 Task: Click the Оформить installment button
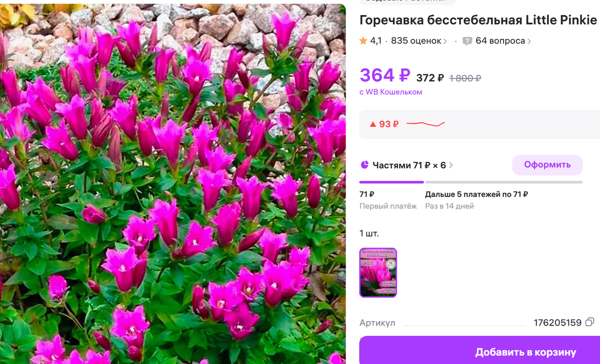click(547, 165)
